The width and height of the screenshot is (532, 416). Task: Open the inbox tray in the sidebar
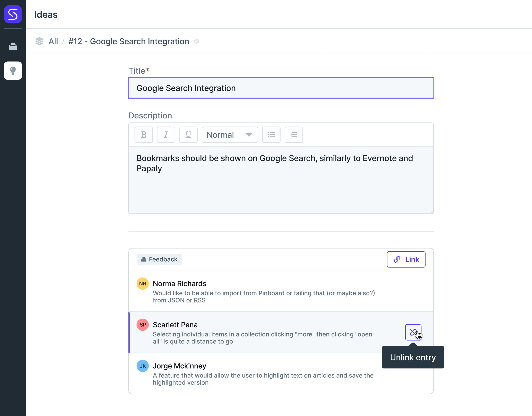click(x=13, y=46)
